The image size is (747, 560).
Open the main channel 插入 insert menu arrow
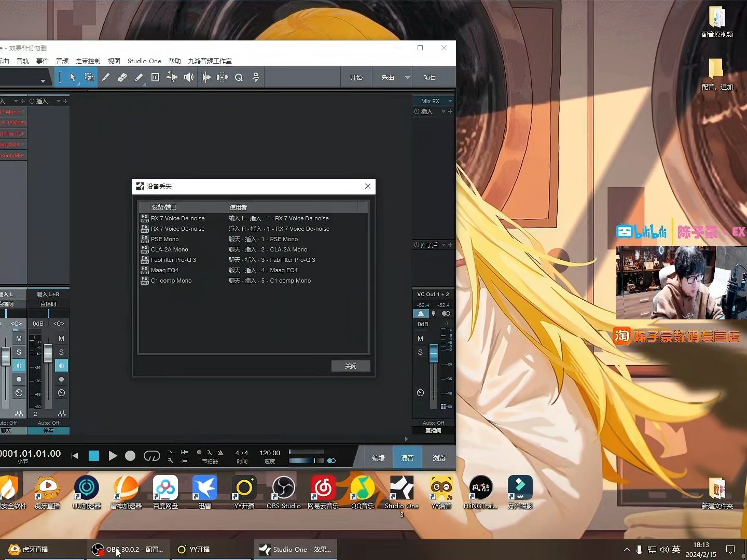tap(444, 111)
